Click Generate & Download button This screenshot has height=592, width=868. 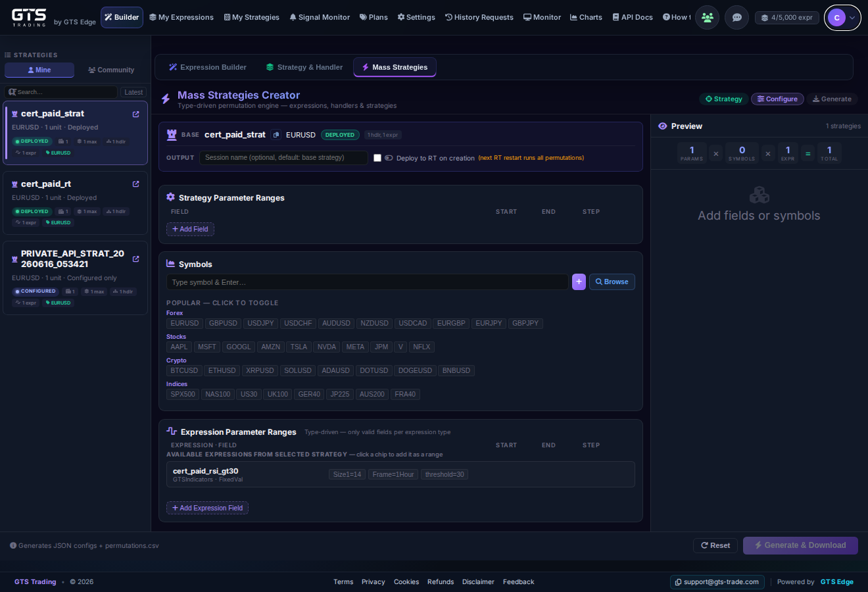click(800, 545)
